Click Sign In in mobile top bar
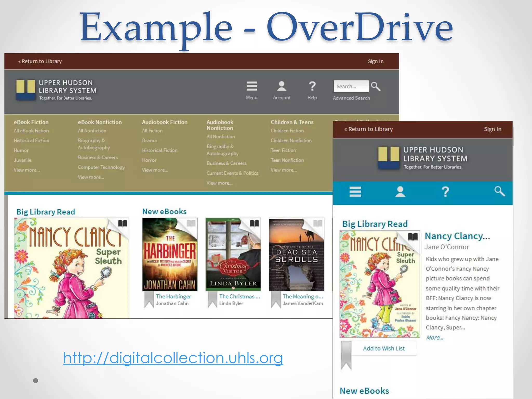This screenshot has height=399, width=532. tap(493, 129)
